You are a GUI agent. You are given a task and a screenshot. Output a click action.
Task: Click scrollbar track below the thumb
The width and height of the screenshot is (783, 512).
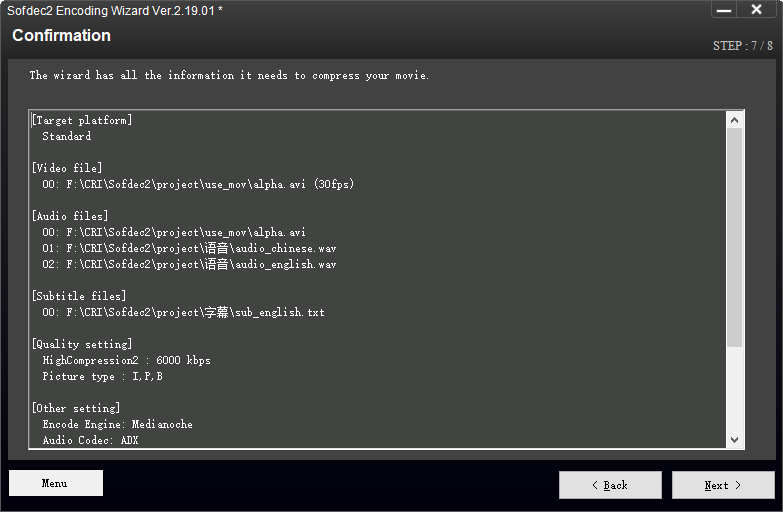[734, 389]
